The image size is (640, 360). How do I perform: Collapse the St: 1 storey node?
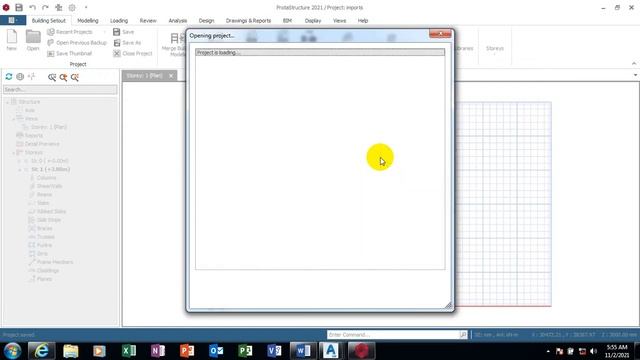(20, 169)
